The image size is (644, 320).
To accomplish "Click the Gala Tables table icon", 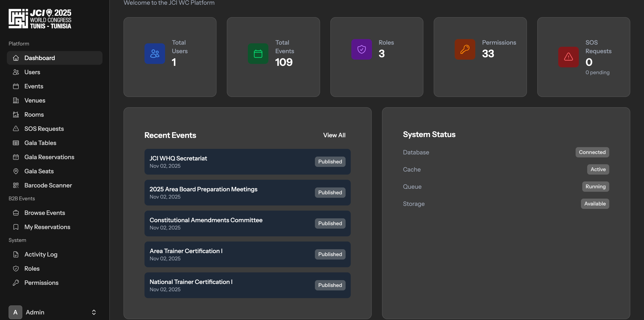I will click(x=16, y=143).
